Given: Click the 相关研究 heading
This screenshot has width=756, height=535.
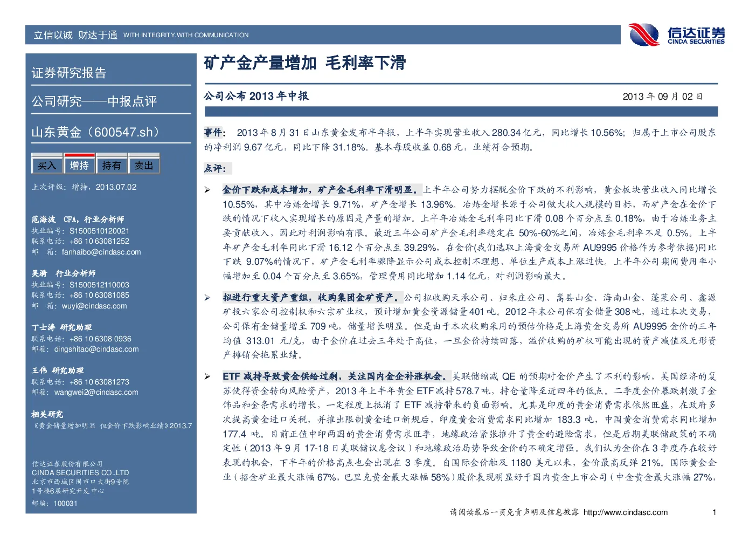Looking at the screenshot, I should [47, 414].
